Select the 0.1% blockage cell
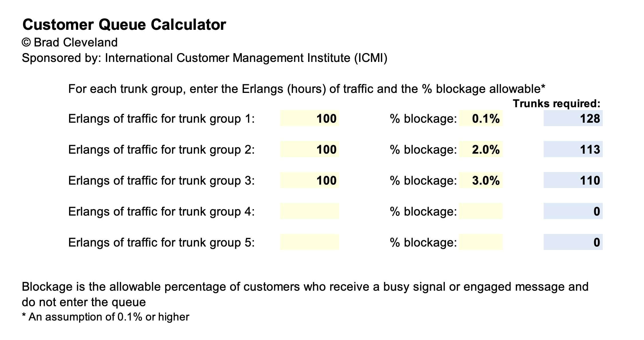This screenshot has width=644, height=340. tap(481, 118)
